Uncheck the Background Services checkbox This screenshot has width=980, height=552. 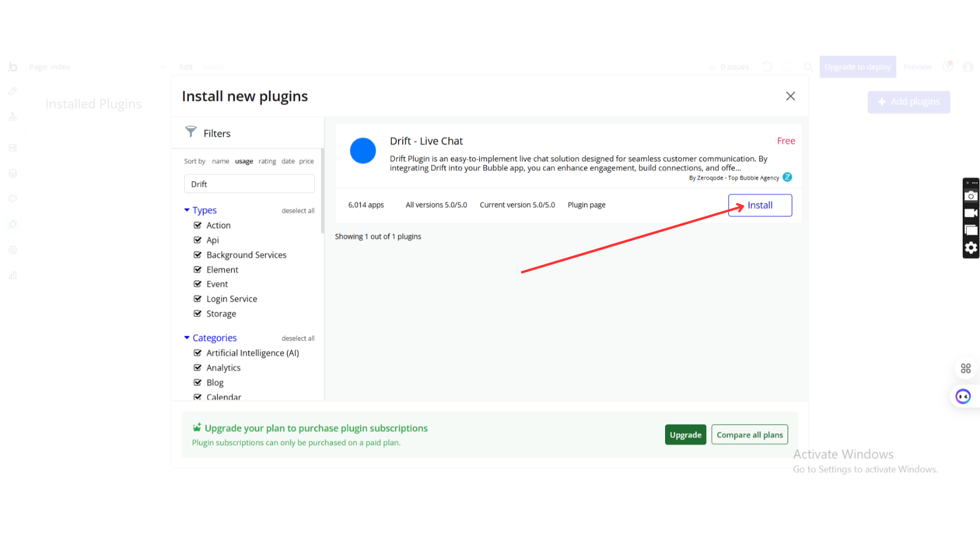click(x=198, y=255)
